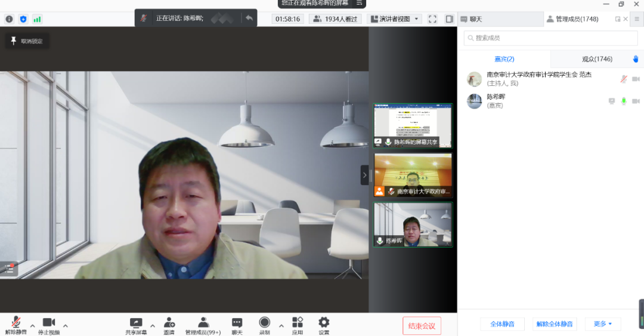Viewport: 644px width, 336px height.
Task: Unmute microphone with 解除静音
Action: point(16,323)
